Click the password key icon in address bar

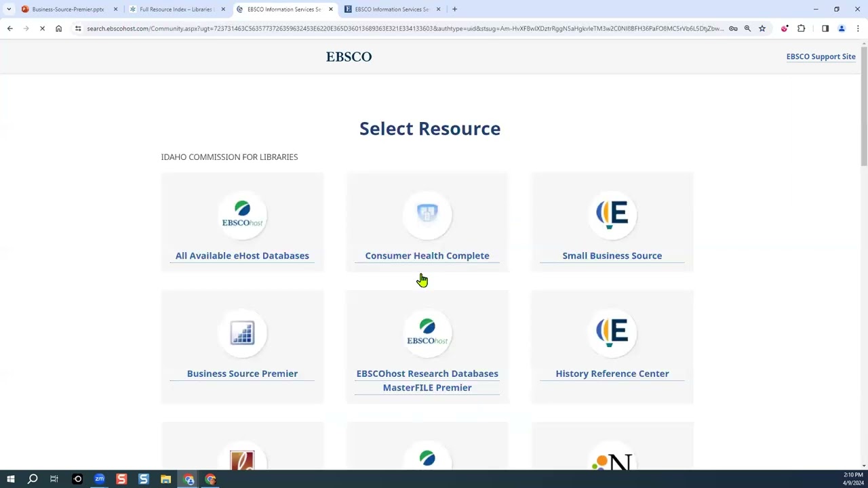point(733,28)
